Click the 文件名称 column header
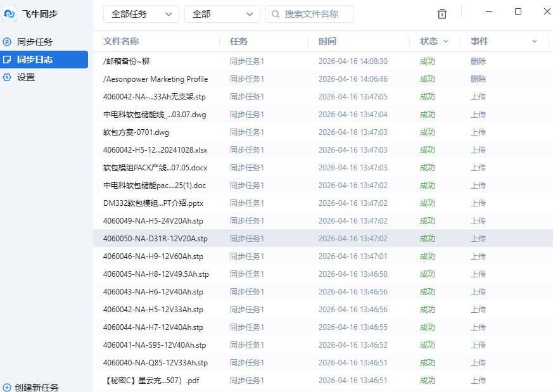 [x=121, y=41]
